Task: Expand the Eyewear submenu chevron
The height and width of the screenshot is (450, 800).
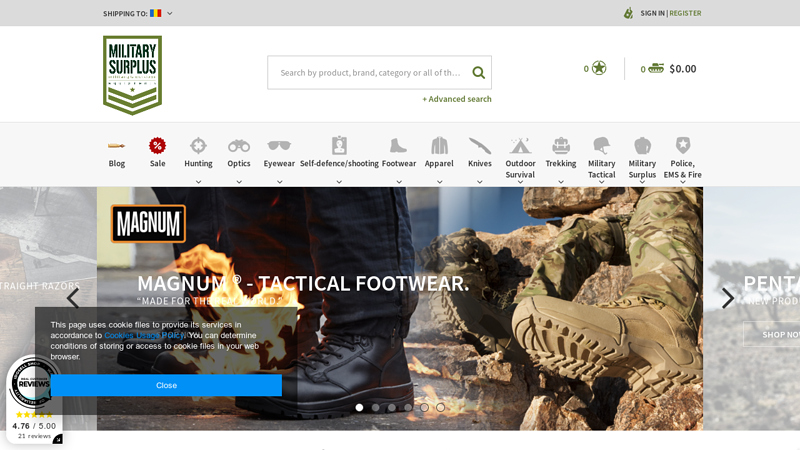Action: (x=280, y=182)
